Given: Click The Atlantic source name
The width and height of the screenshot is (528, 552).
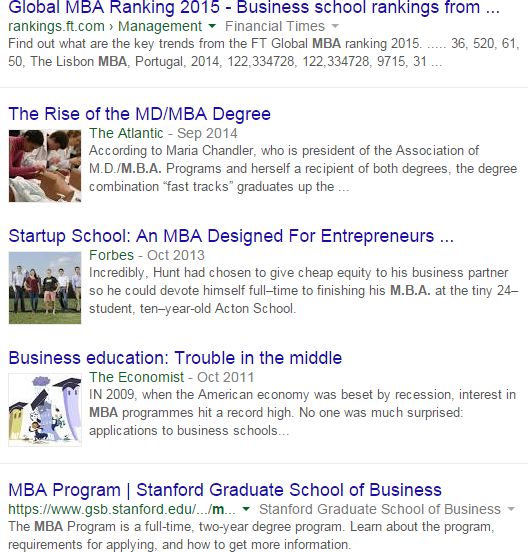Looking at the screenshot, I should click(x=126, y=133).
